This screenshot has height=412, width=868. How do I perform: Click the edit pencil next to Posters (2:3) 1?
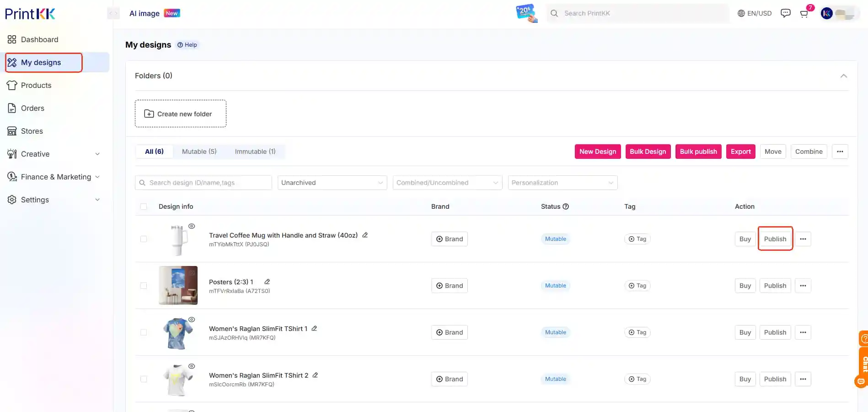267,281
